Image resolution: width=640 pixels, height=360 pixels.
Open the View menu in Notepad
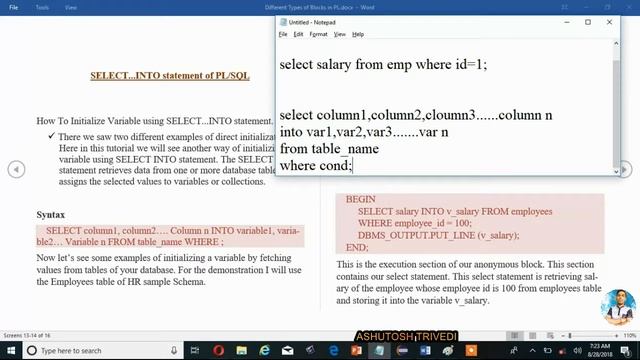click(x=340, y=34)
